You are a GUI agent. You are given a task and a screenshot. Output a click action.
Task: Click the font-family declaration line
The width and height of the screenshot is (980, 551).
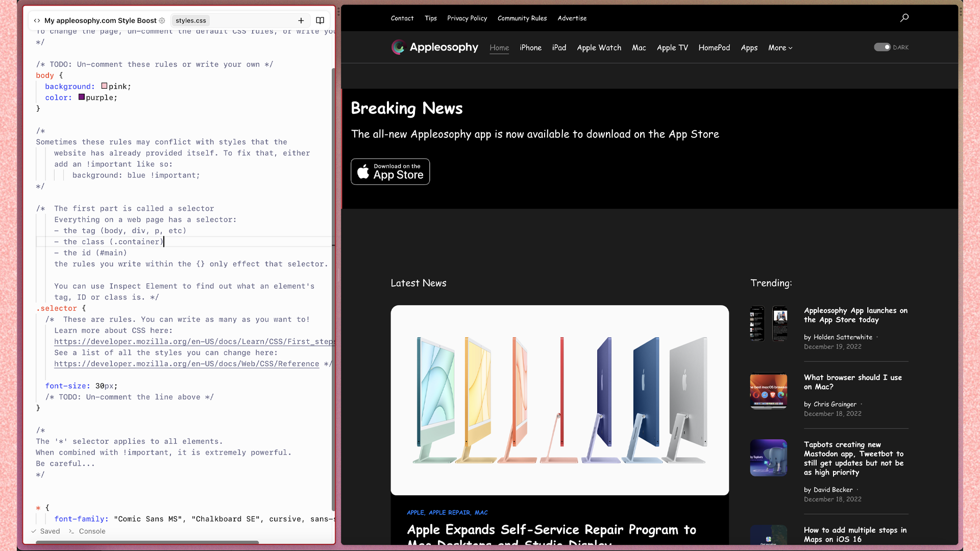click(194, 519)
